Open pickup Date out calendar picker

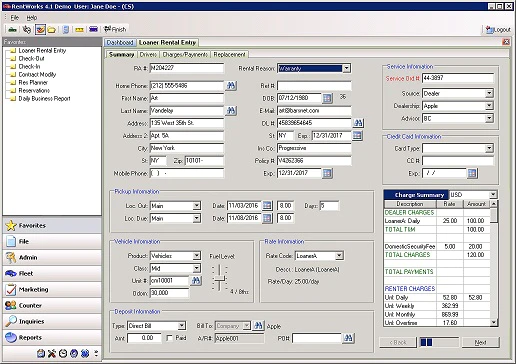point(267,206)
